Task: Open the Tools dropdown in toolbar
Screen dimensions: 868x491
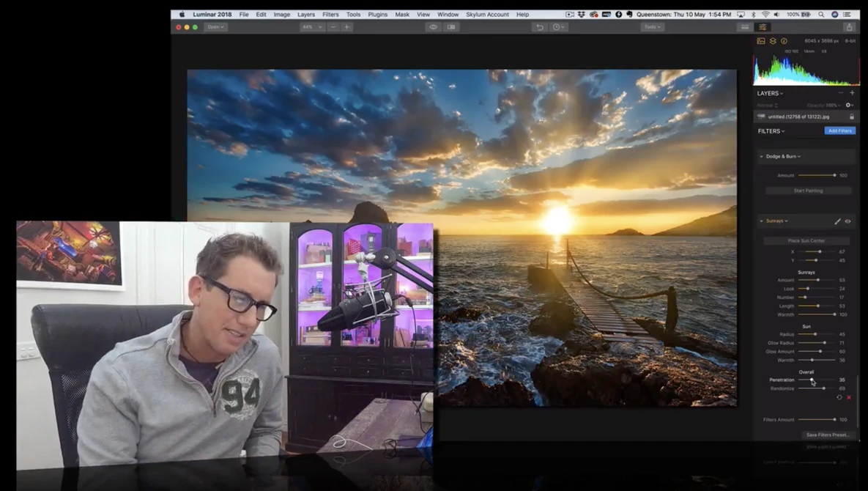Action: tap(652, 26)
